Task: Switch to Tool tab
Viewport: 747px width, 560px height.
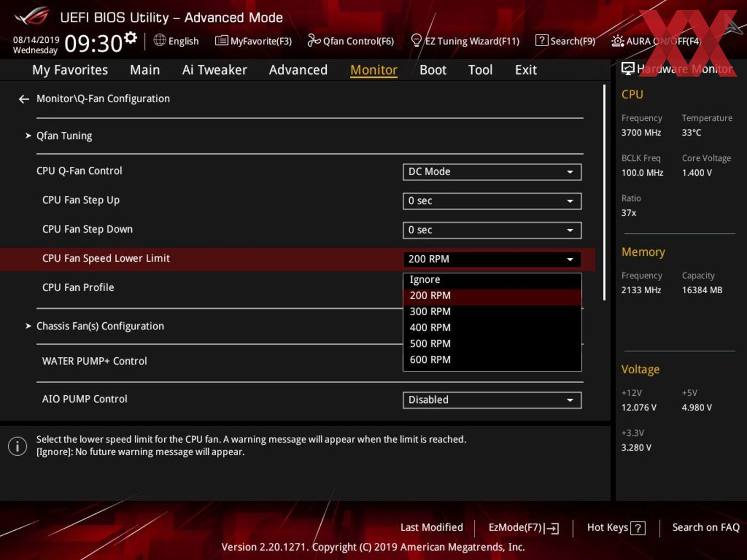Action: (480, 70)
